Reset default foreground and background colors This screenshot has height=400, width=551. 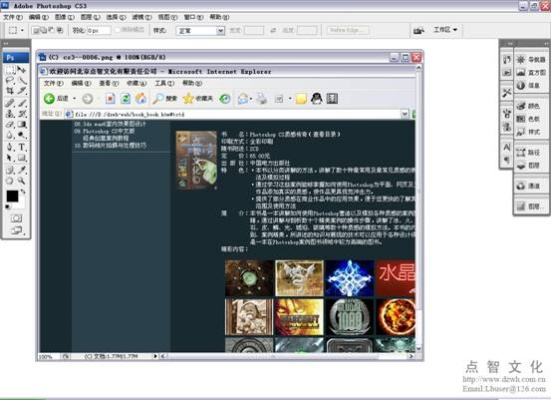click(x=7, y=207)
